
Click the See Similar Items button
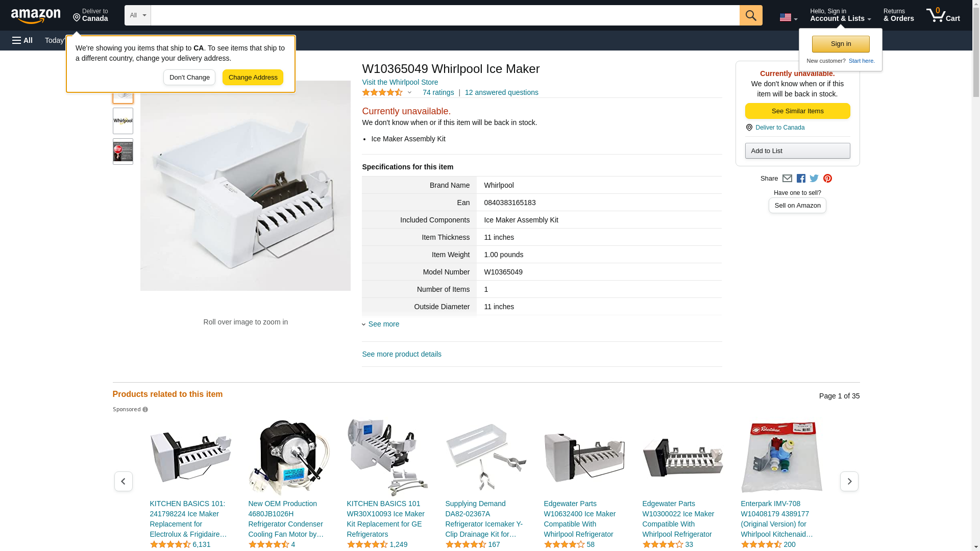[x=797, y=111]
